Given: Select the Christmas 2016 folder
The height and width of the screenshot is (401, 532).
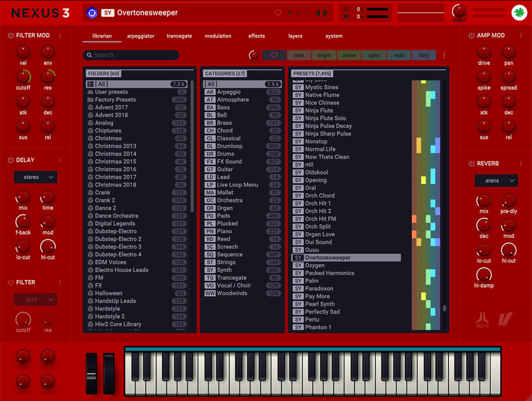Looking at the screenshot, I should click(137, 170).
